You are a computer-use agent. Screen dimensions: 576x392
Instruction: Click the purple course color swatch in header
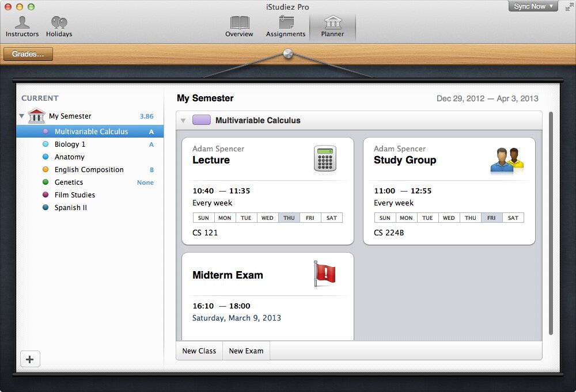[x=201, y=120]
